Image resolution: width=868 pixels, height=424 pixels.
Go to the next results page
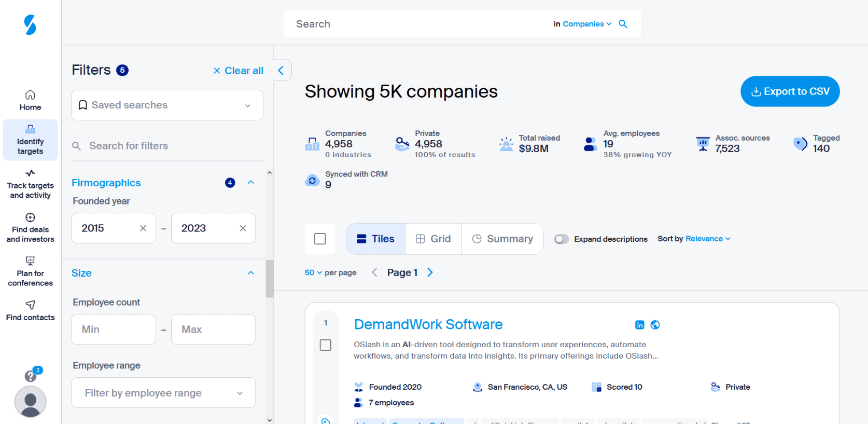click(430, 272)
